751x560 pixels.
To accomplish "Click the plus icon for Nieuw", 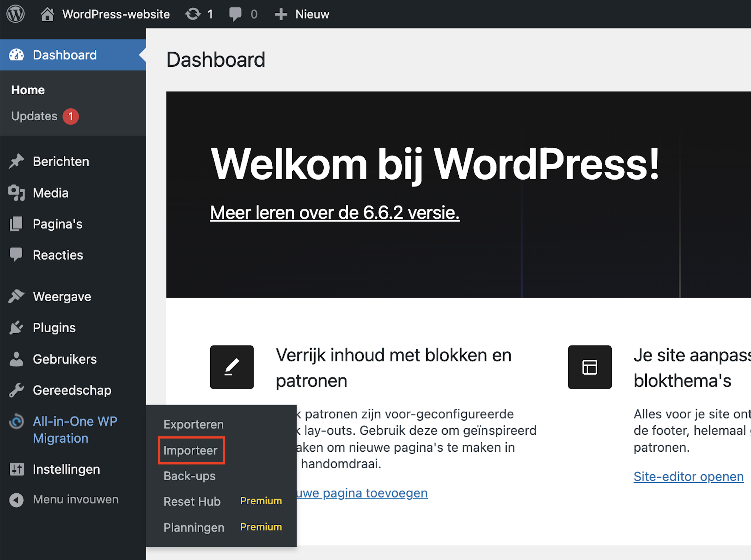I will click(x=281, y=14).
